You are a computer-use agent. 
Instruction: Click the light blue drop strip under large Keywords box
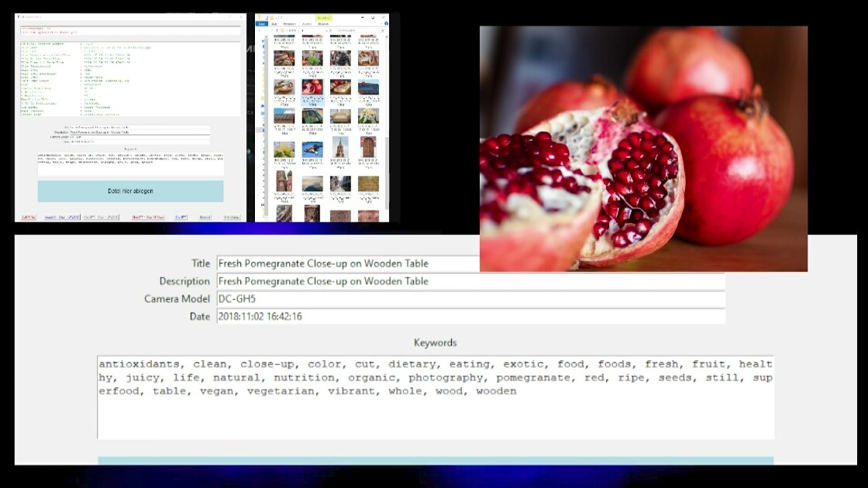[436, 461]
